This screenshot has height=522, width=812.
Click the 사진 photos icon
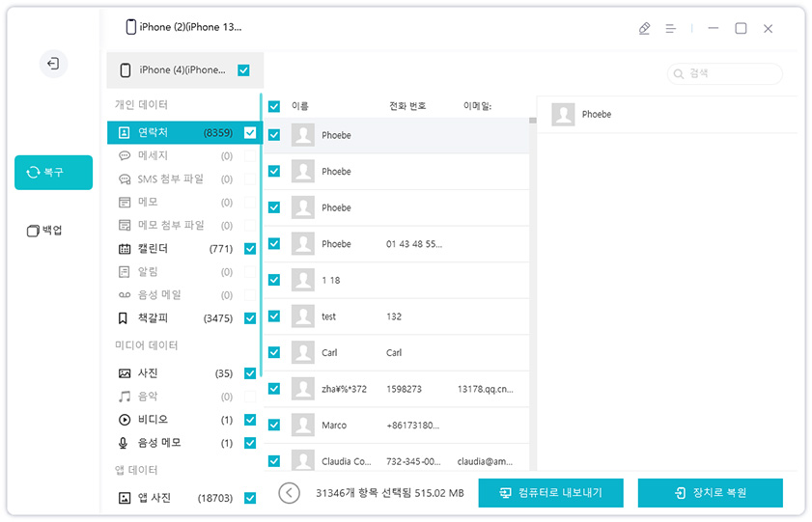click(x=125, y=373)
